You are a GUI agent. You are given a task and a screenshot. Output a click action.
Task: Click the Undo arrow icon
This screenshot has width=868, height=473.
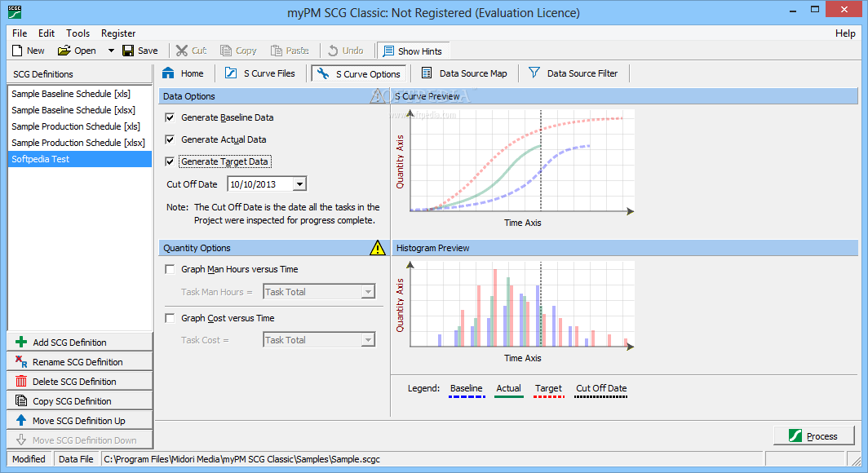tap(333, 51)
